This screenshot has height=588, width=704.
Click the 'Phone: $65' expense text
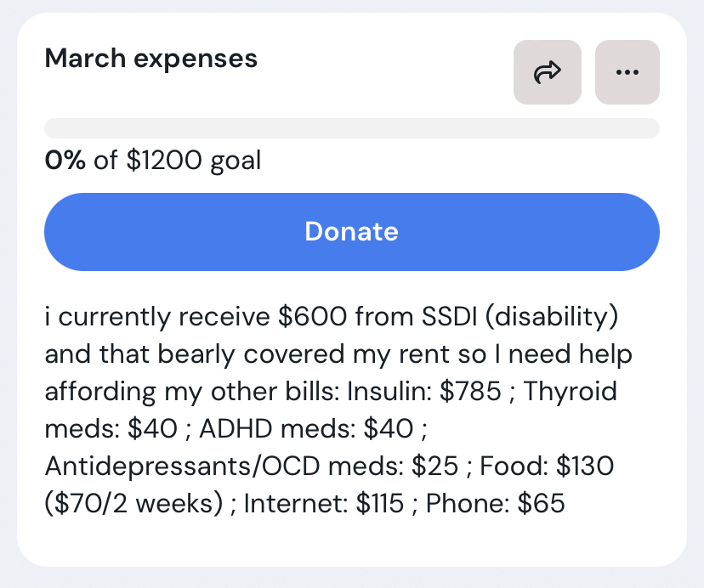pos(495,504)
